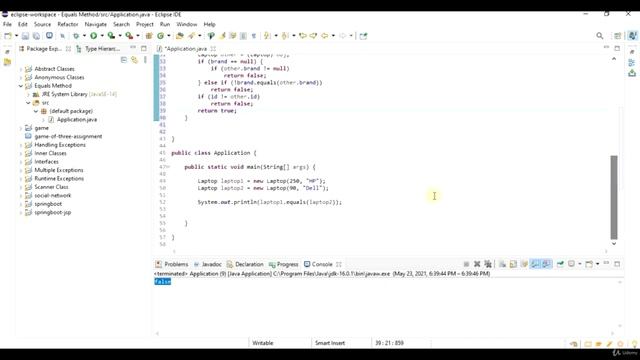Click the New Java Package icon
Image resolution: width=640 pixels, height=360 pixels.
149,36
